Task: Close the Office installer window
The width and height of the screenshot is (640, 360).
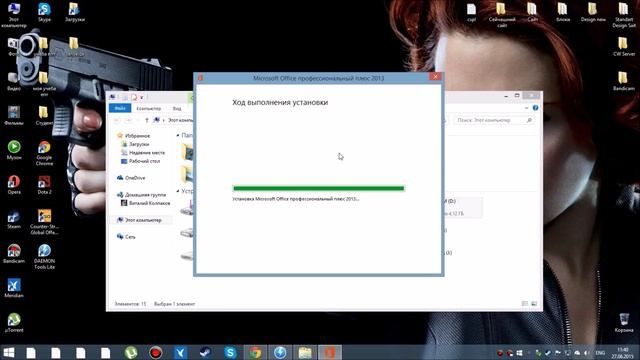Action: tap(435, 77)
